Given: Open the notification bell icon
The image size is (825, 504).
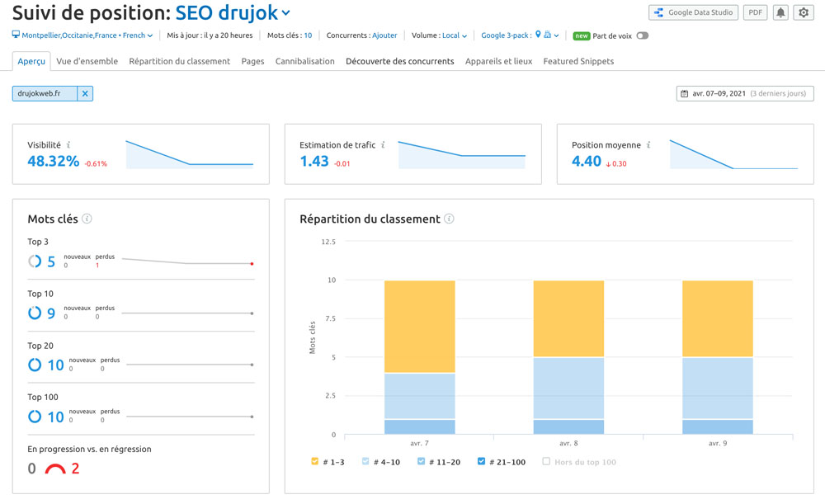Looking at the screenshot, I should [x=780, y=12].
